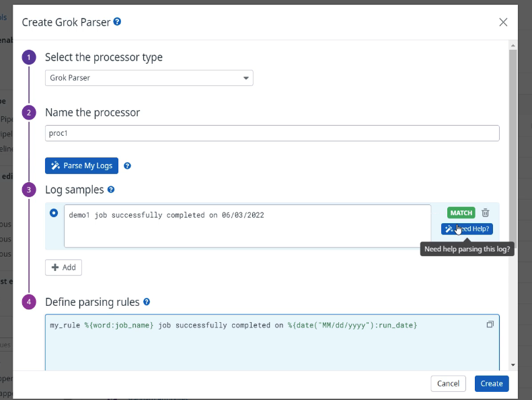532x400 pixels.
Task: Select the radio button for the demo1 log sample
Action: pyautogui.click(x=54, y=213)
